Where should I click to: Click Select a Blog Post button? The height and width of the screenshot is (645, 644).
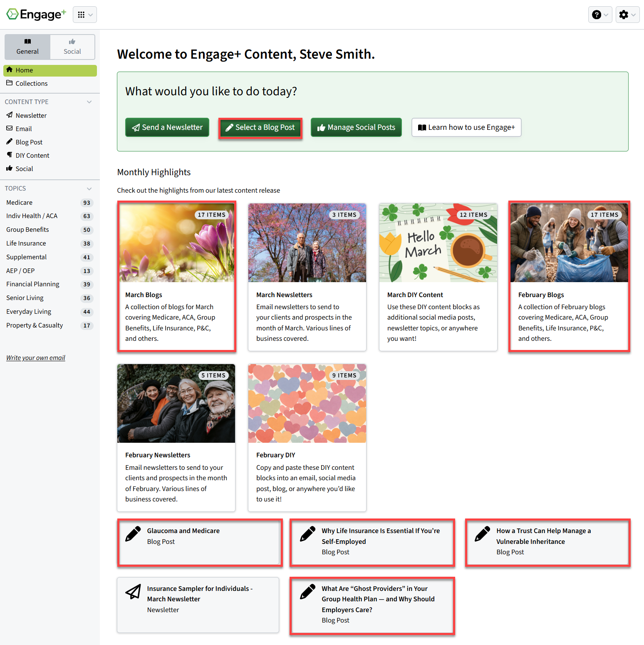pos(260,127)
